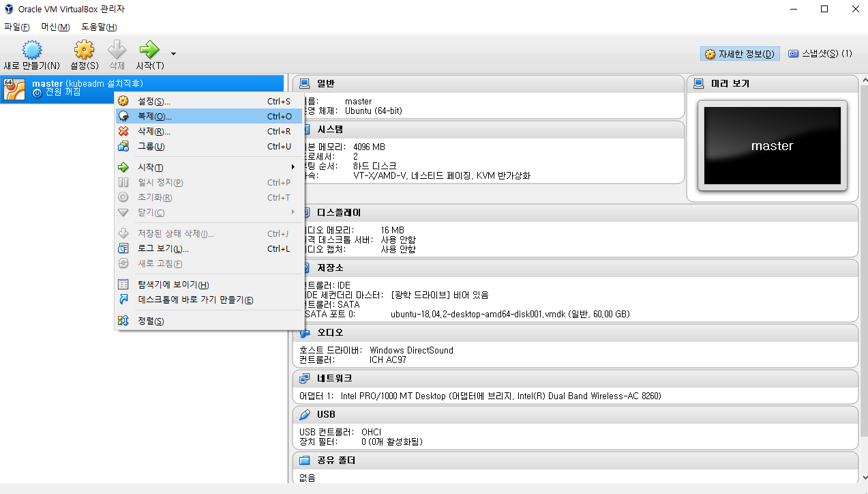Click the group icon beside 그룹(U)
Screen dimensions: 868x494
(x=123, y=146)
